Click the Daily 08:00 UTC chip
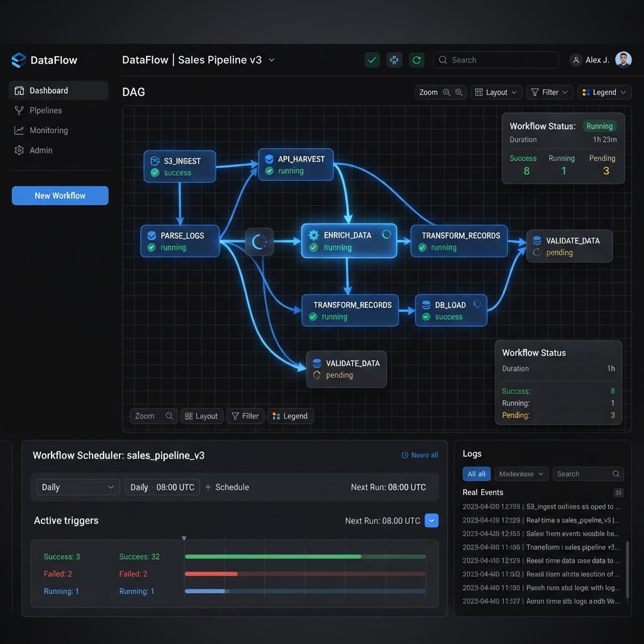The image size is (644, 644). 162,487
